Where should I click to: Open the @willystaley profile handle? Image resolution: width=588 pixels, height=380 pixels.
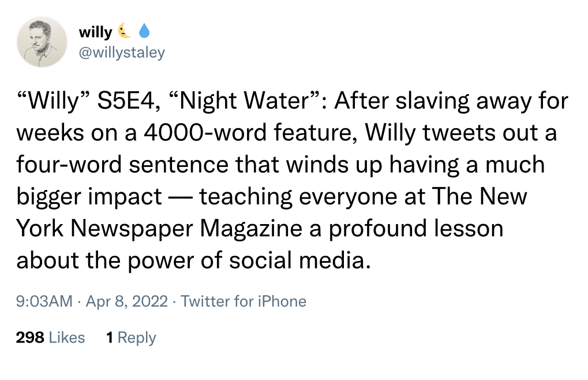tap(121, 52)
